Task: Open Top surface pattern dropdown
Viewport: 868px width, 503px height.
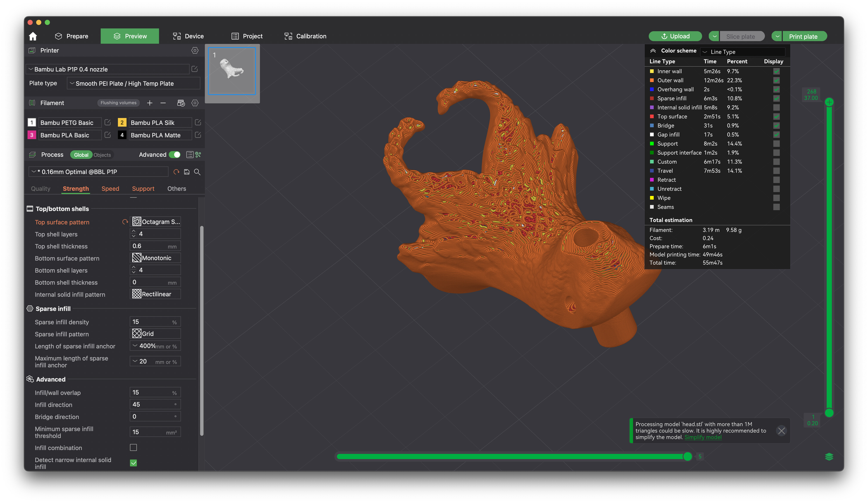Action: (x=155, y=222)
